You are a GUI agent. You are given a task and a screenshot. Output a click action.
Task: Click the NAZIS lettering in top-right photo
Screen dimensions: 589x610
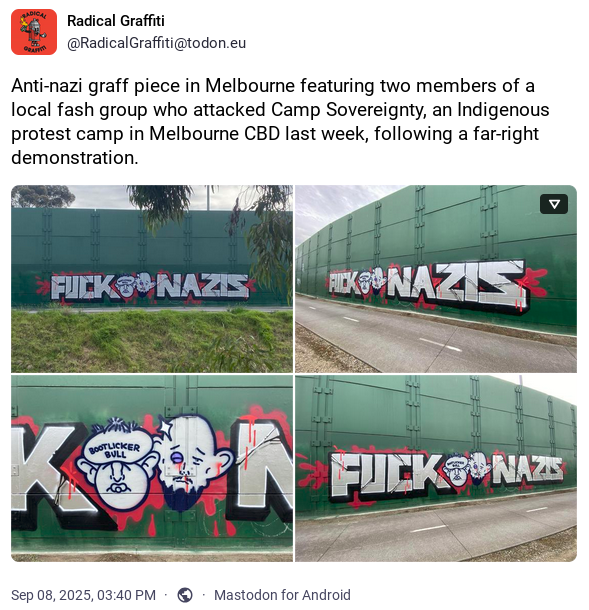(x=457, y=284)
